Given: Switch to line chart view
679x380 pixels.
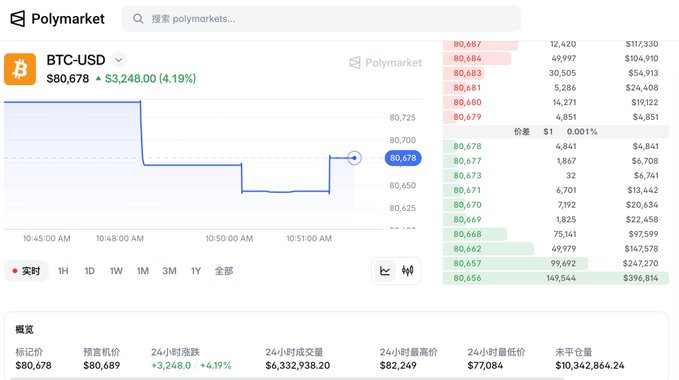Looking at the screenshot, I should pyautogui.click(x=385, y=271).
